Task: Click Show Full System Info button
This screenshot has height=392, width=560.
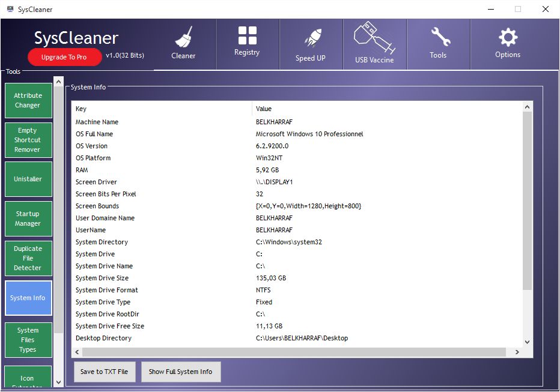Action: (181, 372)
